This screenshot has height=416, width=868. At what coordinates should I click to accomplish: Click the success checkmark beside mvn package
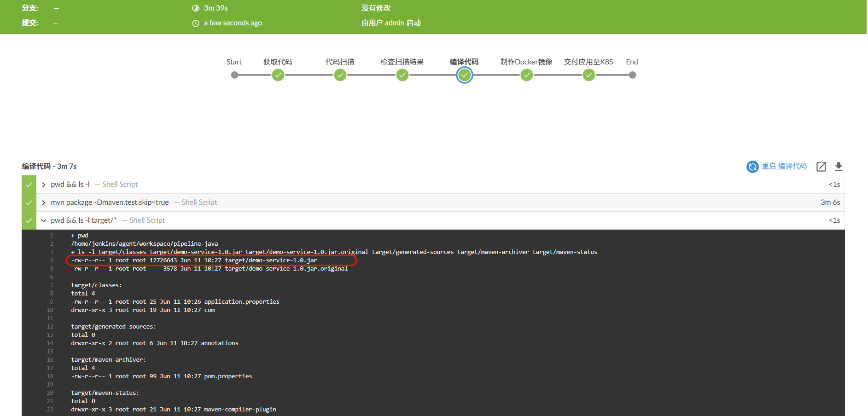pyautogui.click(x=29, y=202)
